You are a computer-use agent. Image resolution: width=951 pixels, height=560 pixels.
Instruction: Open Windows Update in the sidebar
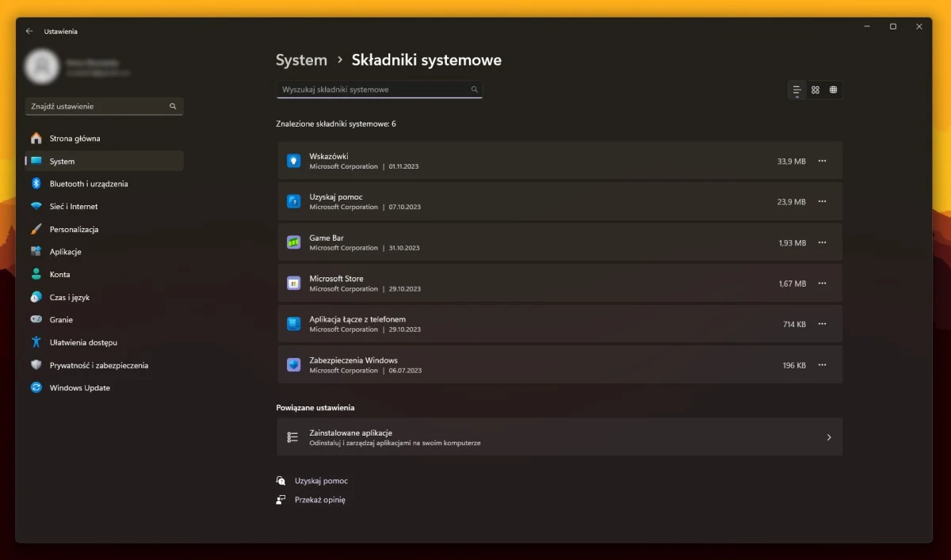point(79,388)
